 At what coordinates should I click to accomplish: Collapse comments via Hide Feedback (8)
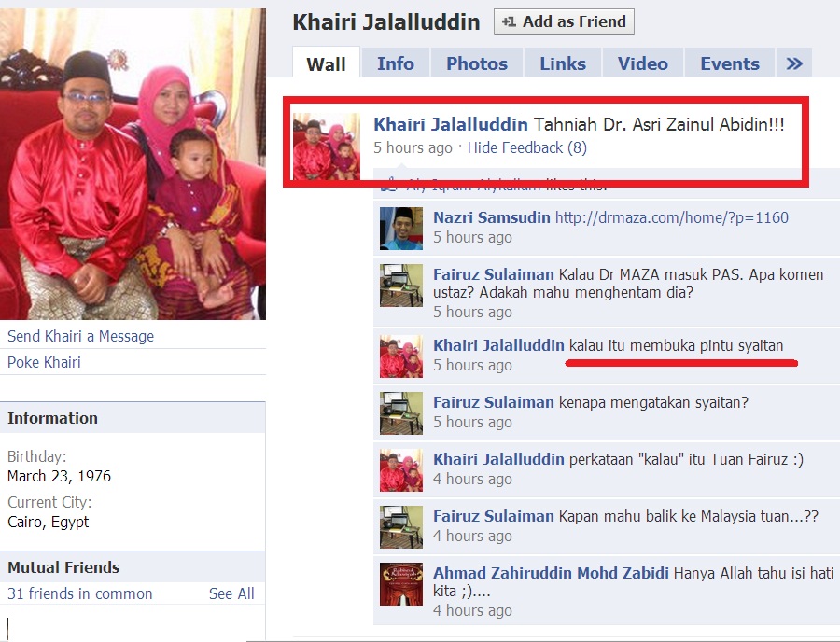pos(526,147)
